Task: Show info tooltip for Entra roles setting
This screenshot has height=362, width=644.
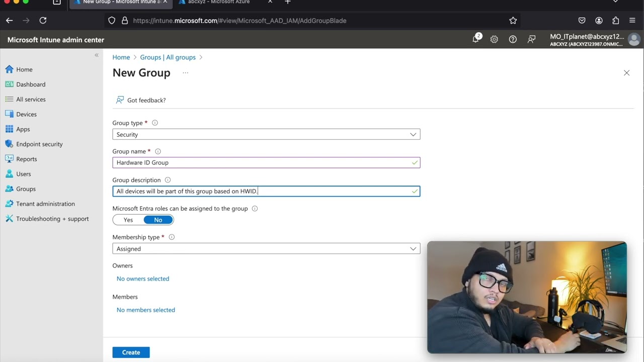Action: click(x=255, y=209)
